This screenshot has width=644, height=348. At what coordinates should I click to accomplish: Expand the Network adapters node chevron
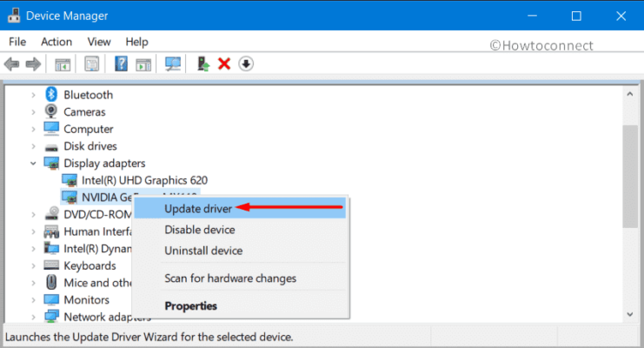point(33,317)
